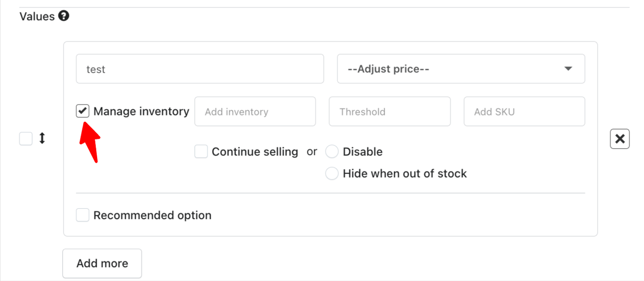Image resolution: width=644 pixels, height=281 pixels.
Task: Tick the Recommended option checkbox
Action: click(83, 215)
